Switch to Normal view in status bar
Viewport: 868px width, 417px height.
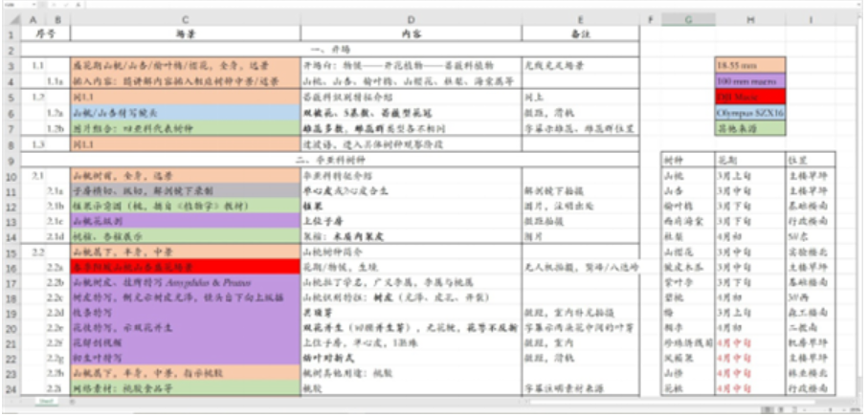coord(767,411)
